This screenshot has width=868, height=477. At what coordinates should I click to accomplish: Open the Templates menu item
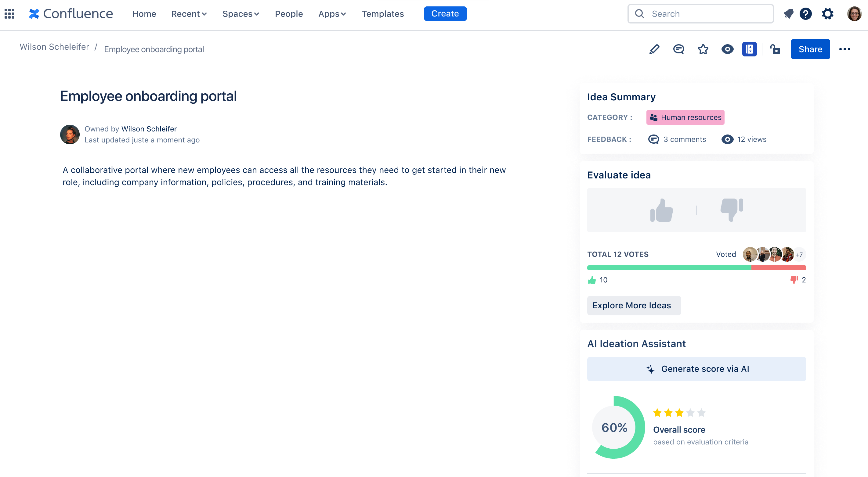pyautogui.click(x=382, y=14)
